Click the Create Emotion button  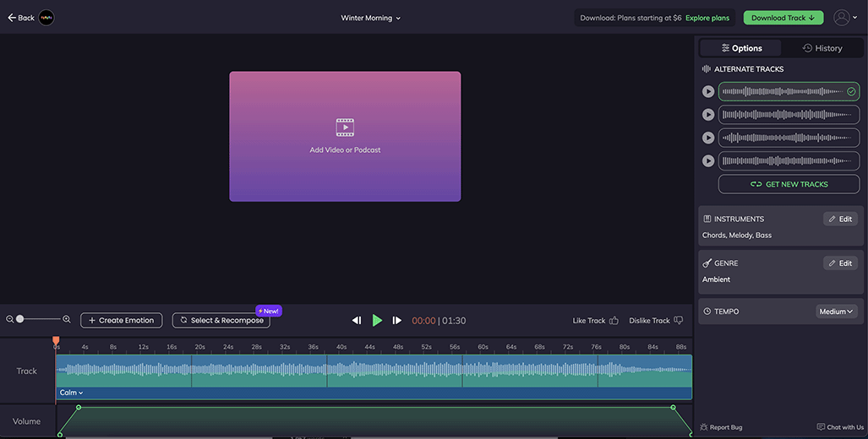(121, 320)
